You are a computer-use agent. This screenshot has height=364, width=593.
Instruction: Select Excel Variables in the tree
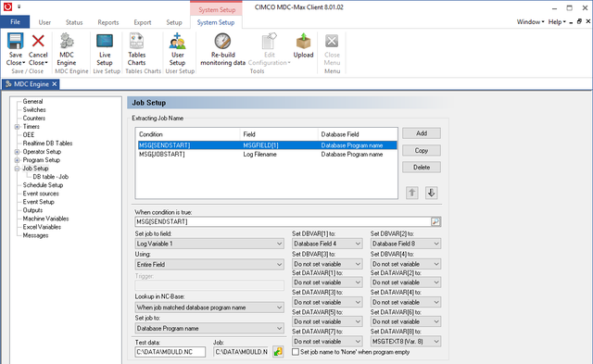42,227
